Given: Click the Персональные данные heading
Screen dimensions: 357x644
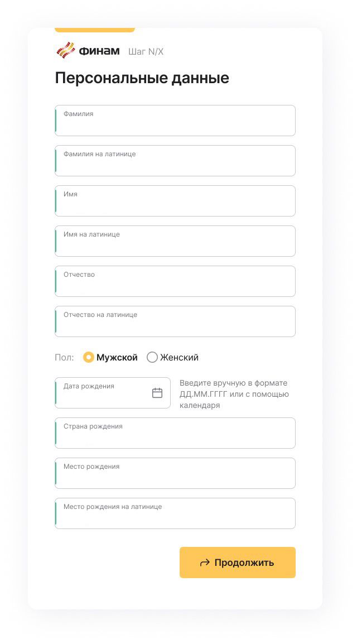Looking at the screenshot, I should [142, 78].
